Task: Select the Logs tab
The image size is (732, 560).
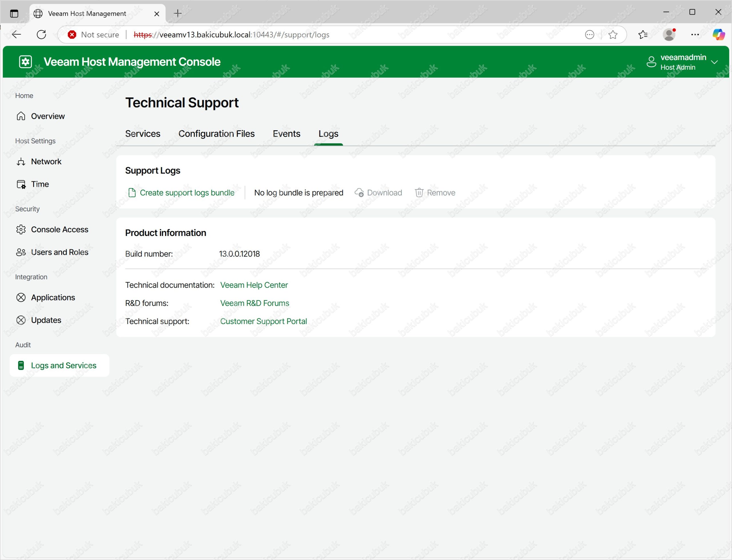Action: click(328, 134)
